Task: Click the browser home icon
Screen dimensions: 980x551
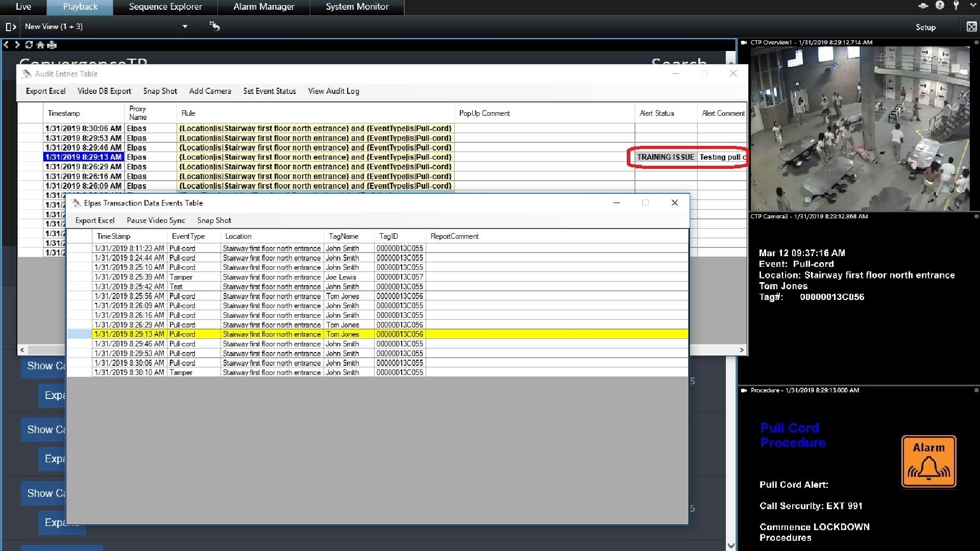Action: pyautogui.click(x=40, y=45)
